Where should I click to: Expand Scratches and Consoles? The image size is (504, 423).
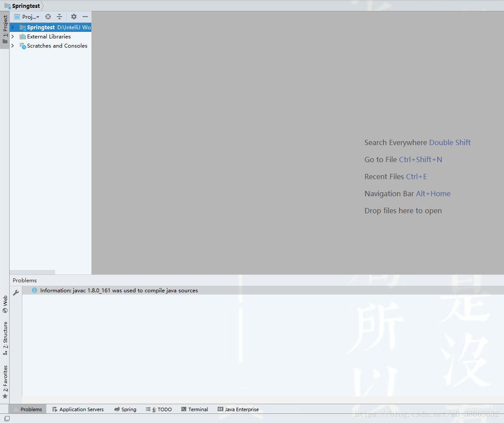[12, 45]
